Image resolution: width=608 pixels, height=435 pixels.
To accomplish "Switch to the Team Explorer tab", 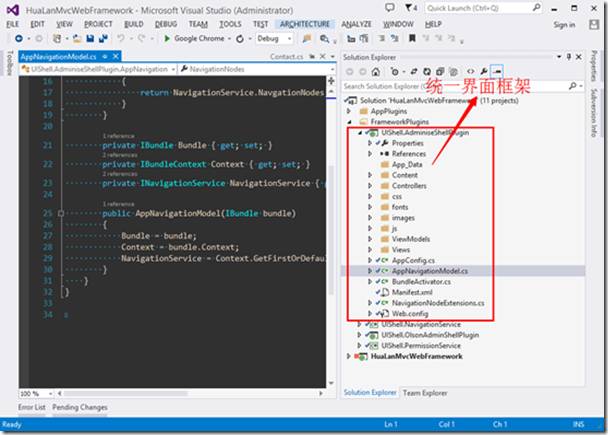I will [425, 393].
